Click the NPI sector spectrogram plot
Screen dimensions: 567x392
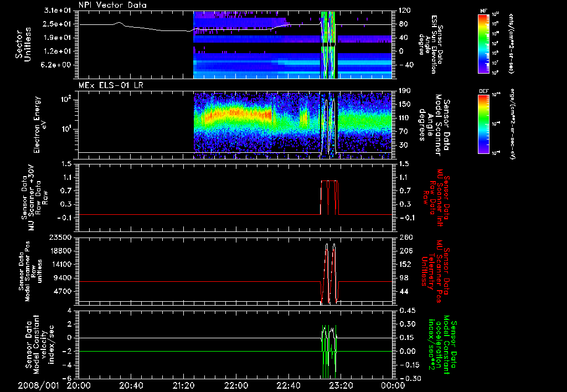[x=235, y=45]
